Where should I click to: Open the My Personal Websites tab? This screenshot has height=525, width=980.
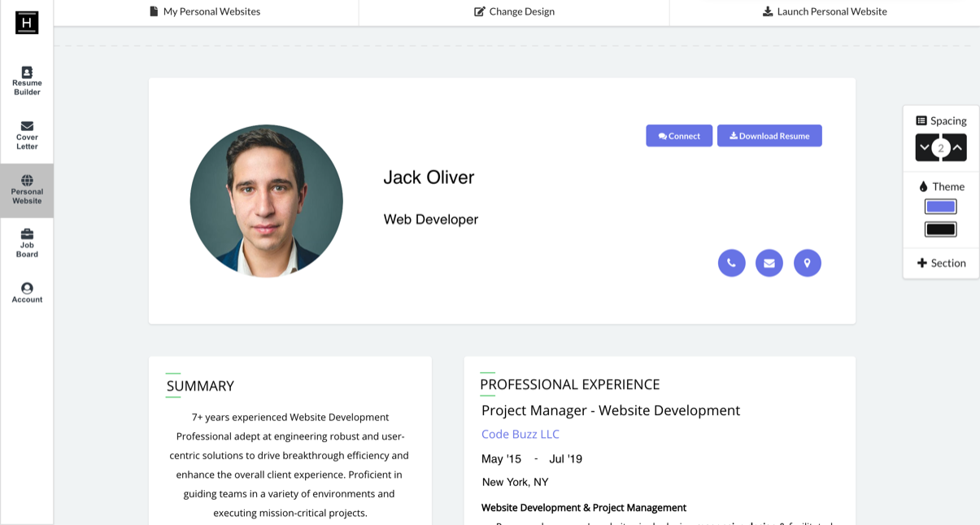pyautogui.click(x=205, y=11)
